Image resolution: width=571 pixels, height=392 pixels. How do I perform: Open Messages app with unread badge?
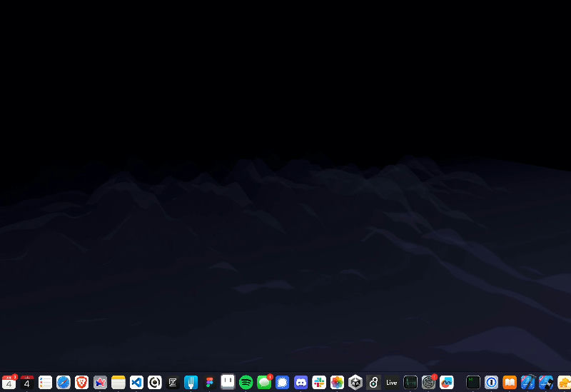(x=264, y=383)
